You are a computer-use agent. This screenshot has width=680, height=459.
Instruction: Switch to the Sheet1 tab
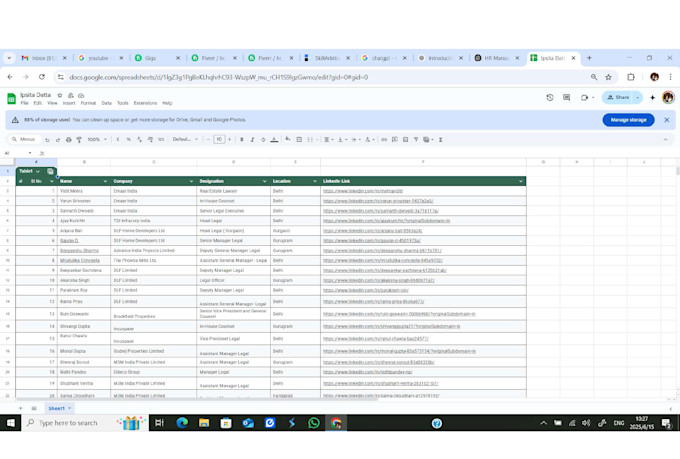click(x=59, y=409)
